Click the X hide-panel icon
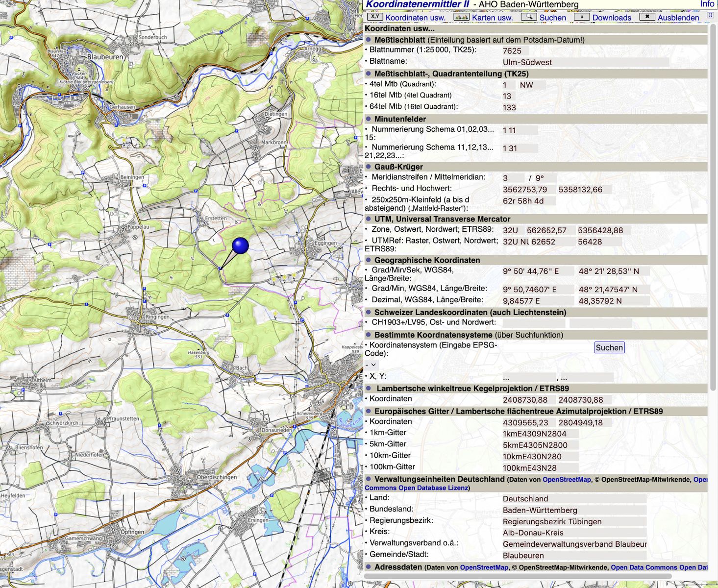The height and width of the screenshot is (588, 718). [647, 17]
